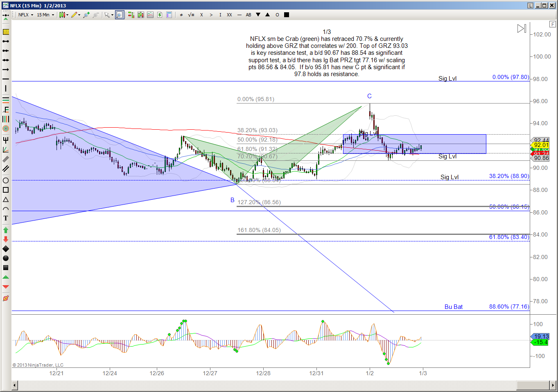Click the black square in toolbar
The image size is (558, 392).
[287, 15]
